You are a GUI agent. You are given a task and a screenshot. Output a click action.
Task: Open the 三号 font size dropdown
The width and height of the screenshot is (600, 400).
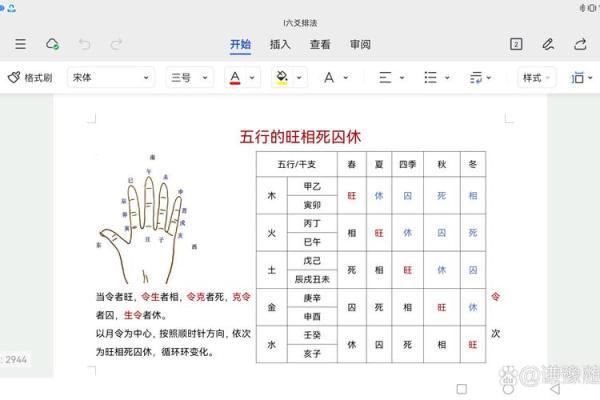190,78
